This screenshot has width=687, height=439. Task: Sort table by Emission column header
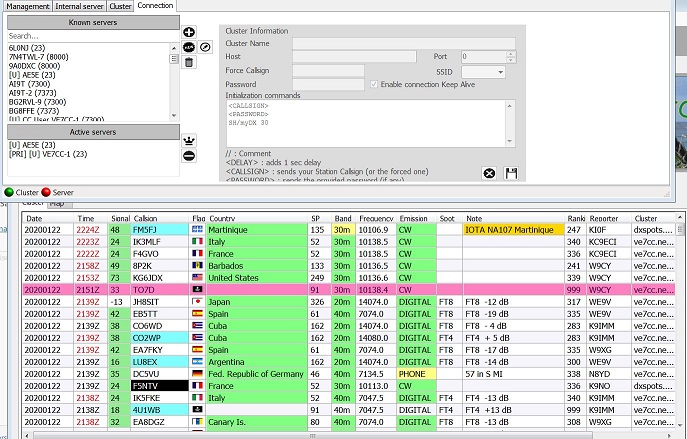[x=416, y=218]
